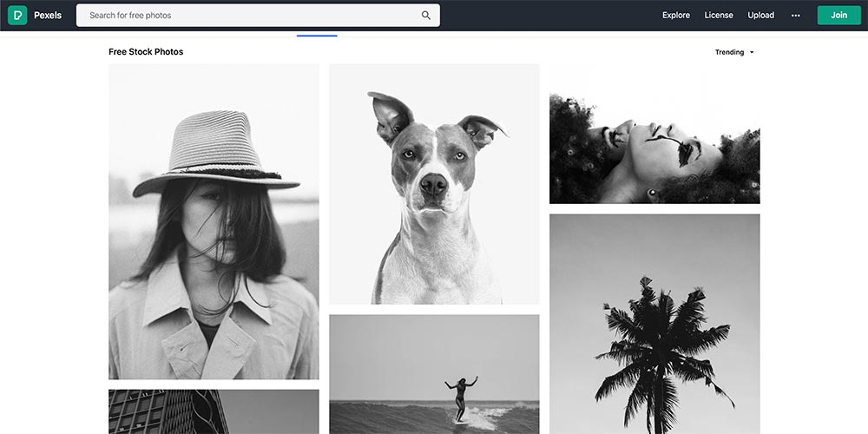Expand the Trending sort dropdown
868x434 pixels.
click(734, 52)
